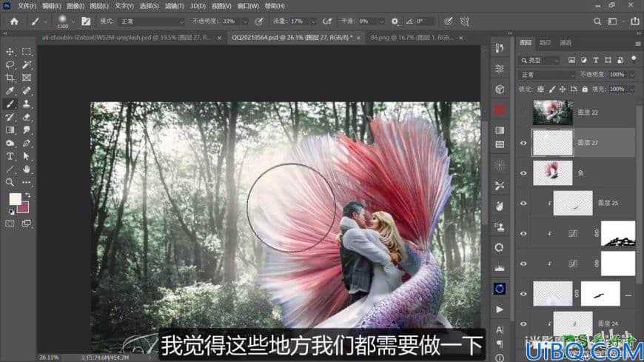Select the Frame tool
644x362 pixels.
tap(27, 78)
